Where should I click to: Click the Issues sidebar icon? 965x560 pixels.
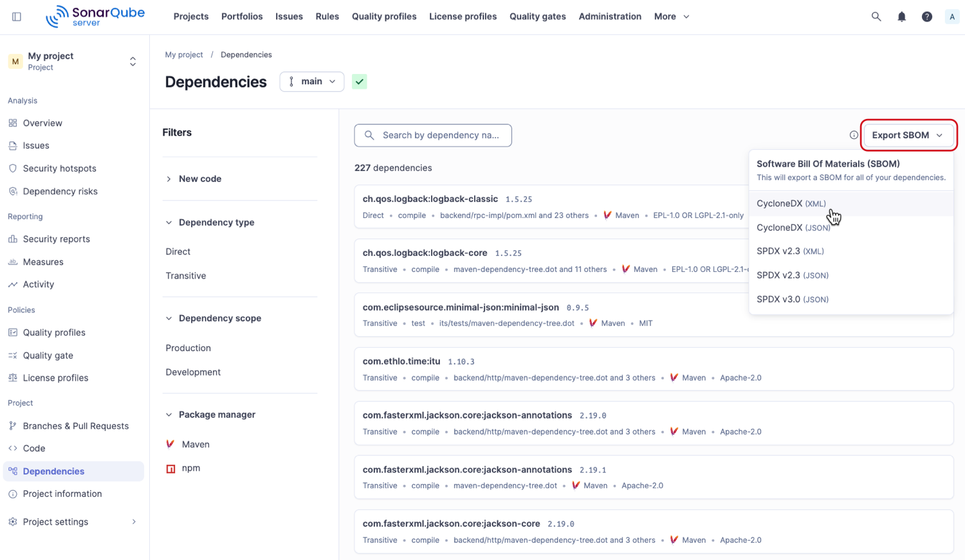[13, 146]
